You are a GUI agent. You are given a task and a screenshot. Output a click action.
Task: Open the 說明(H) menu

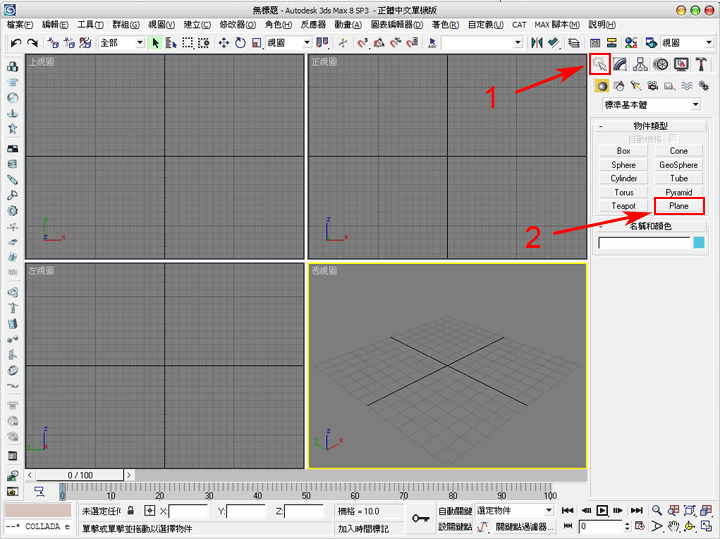coord(602,25)
